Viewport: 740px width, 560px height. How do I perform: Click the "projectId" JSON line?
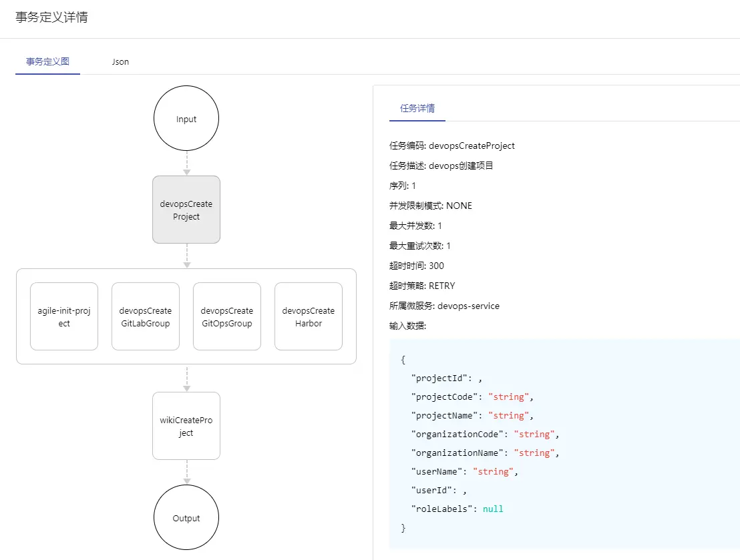446,378
